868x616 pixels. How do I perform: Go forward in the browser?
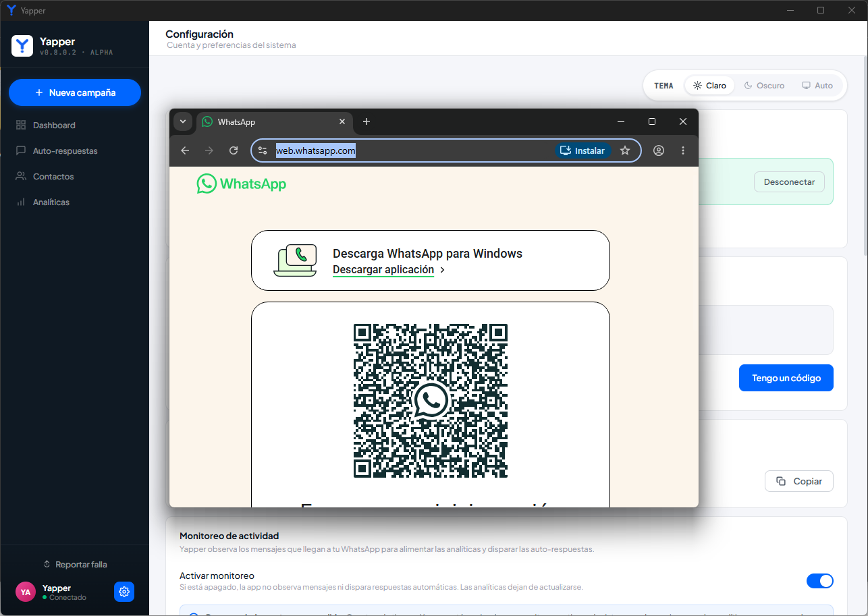click(209, 150)
